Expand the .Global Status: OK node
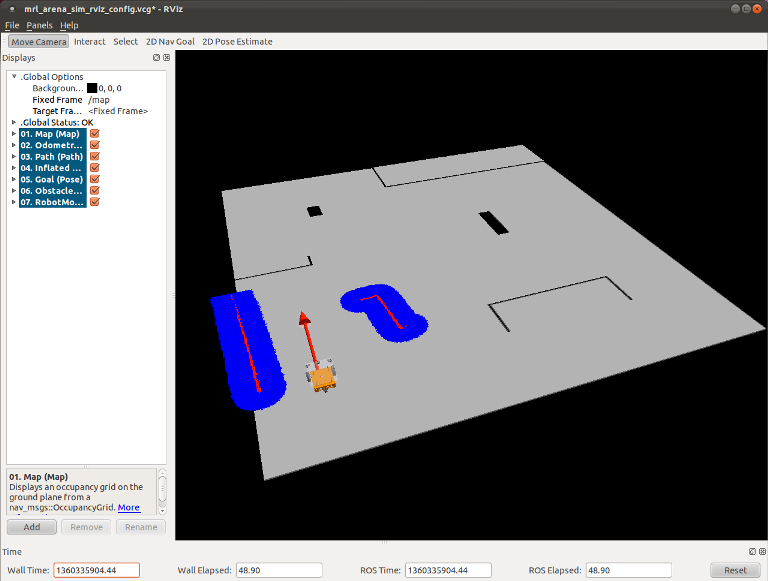 click(14, 122)
